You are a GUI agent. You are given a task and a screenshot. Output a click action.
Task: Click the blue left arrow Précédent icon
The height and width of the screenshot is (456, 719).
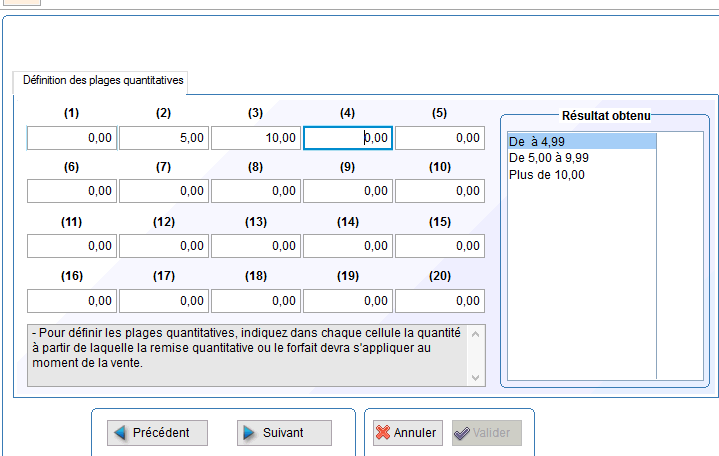120,433
